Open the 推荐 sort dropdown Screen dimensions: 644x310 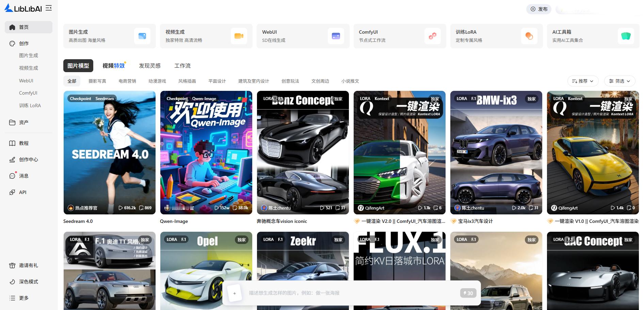[x=583, y=81]
